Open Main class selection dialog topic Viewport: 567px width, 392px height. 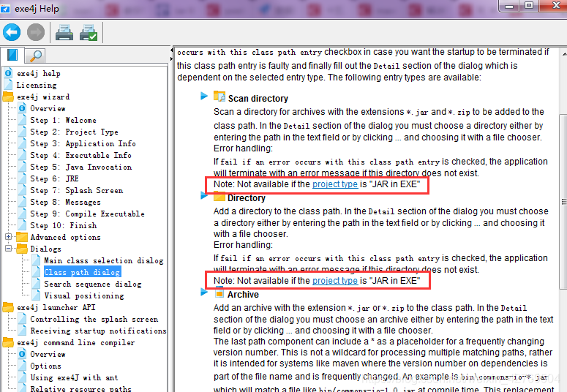pyautogui.click(x=104, y=261)
